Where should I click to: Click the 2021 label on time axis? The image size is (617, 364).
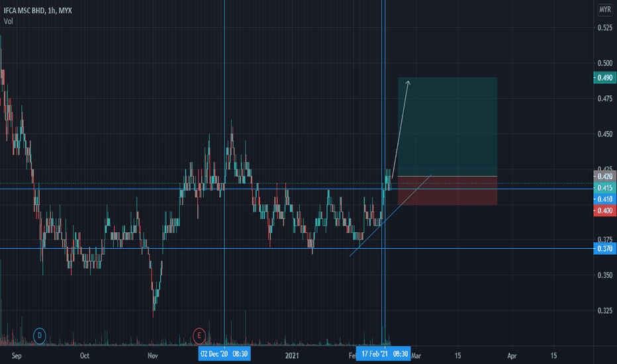click(292, 356)
